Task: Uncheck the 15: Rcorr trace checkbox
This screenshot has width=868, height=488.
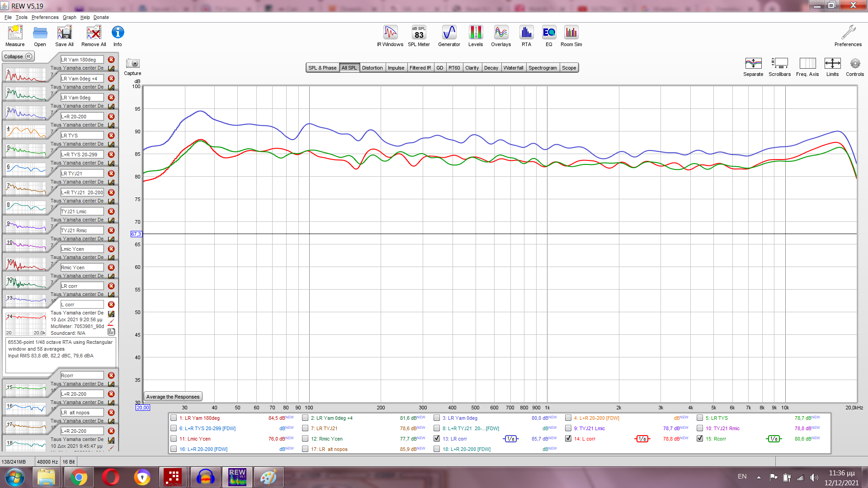Action: 700,438
